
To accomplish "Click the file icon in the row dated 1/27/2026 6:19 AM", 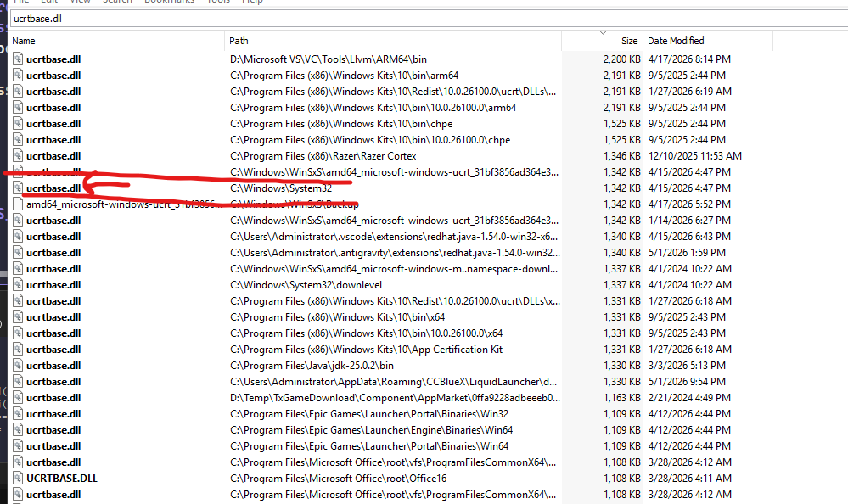I will (18, 92).
